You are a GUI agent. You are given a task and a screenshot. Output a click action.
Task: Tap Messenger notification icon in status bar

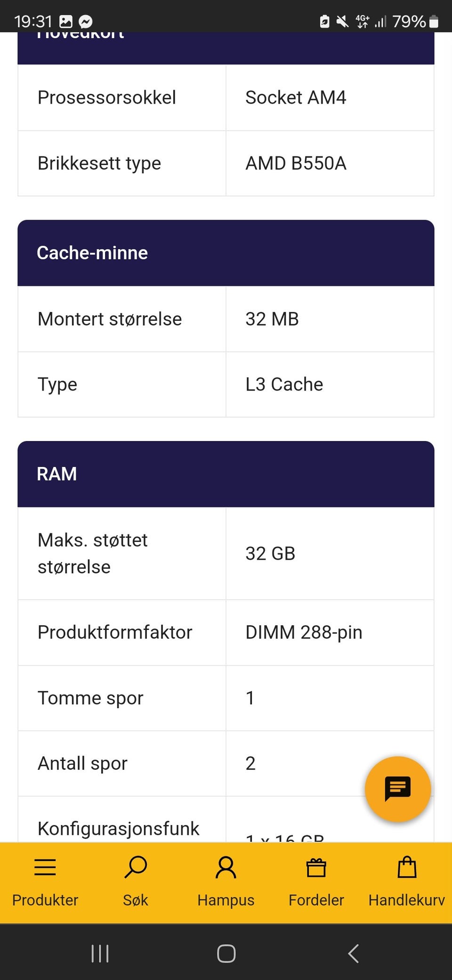pos(85,22)
